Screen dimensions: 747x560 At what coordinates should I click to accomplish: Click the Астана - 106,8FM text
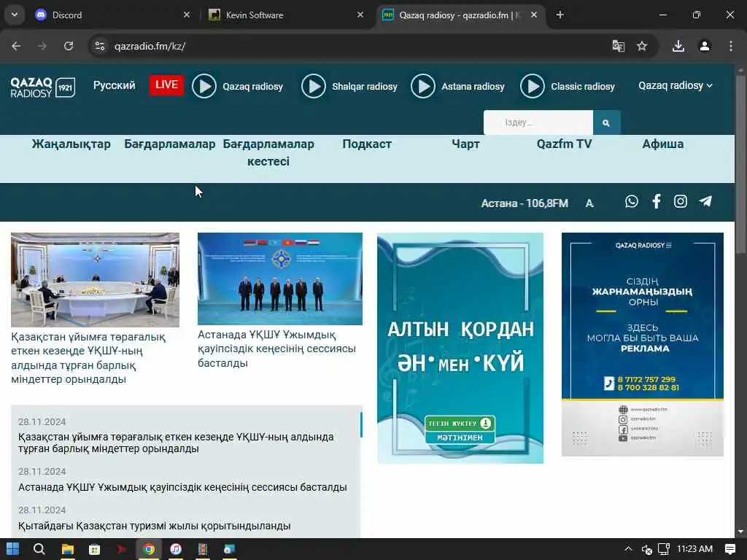coord(525,203)
